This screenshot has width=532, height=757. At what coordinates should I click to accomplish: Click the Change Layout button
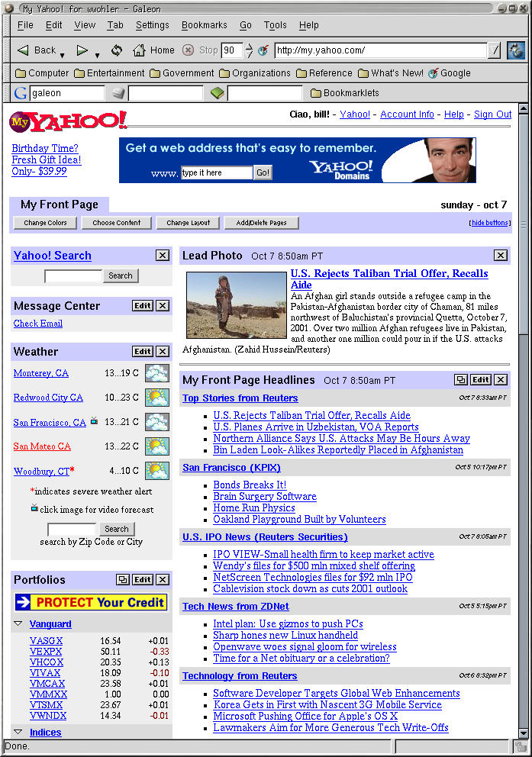189,223
